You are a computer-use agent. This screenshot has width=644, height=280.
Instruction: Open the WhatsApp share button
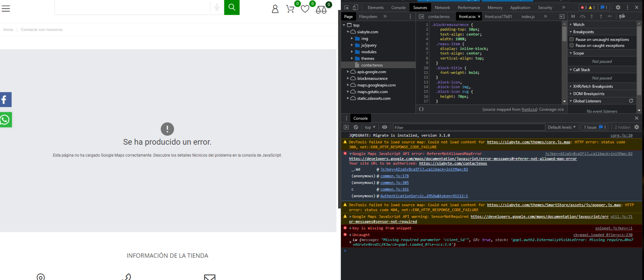coord(6,120)
